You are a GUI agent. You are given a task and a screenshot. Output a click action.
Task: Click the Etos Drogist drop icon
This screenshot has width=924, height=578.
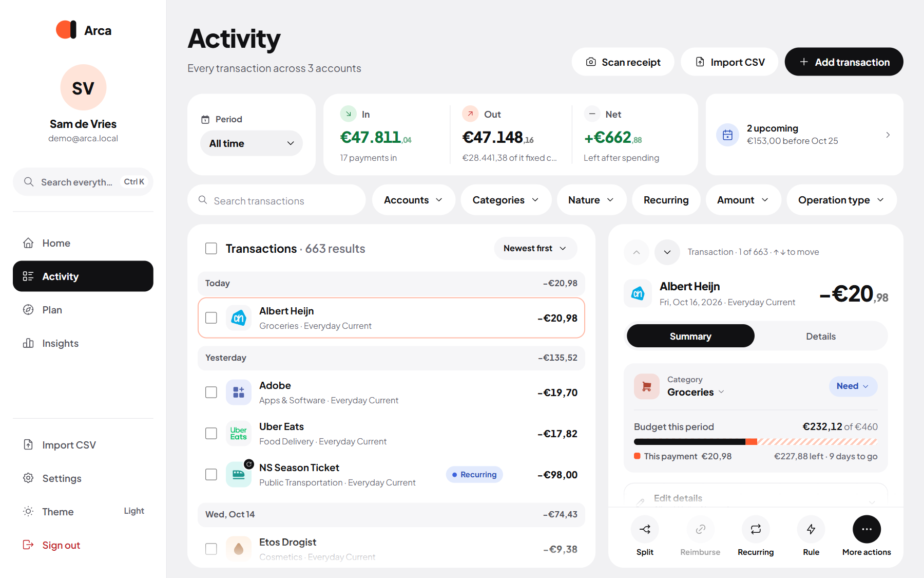pyautogui.click(x=239, y=549)
